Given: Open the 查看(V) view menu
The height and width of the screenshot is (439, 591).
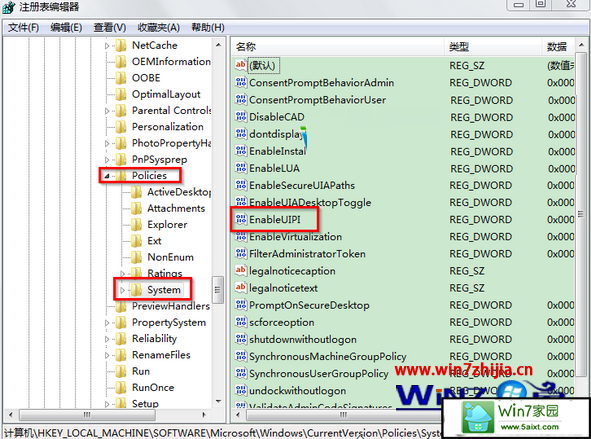Looking at the screenshot, I should (110, 28).
